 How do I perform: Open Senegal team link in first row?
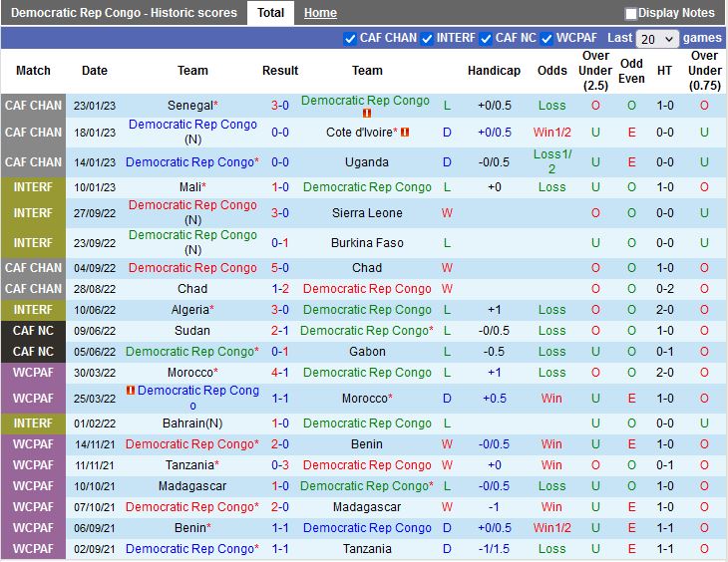pyautogui.click(x=189, y=106)
